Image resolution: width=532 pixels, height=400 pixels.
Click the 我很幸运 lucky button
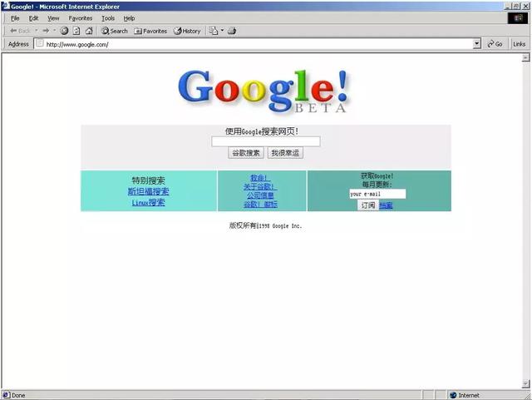[x=285, y=153]
